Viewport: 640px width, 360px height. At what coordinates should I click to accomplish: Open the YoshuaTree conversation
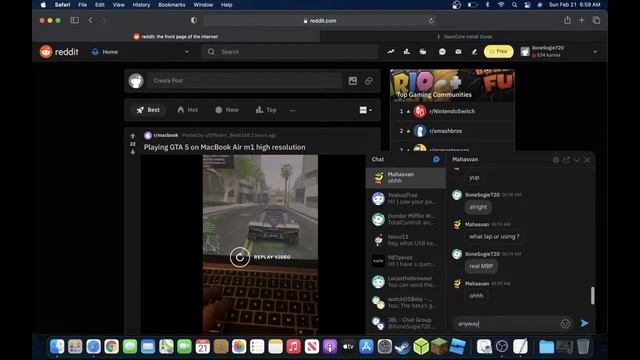pyautogui.click(x=406, y=199)
